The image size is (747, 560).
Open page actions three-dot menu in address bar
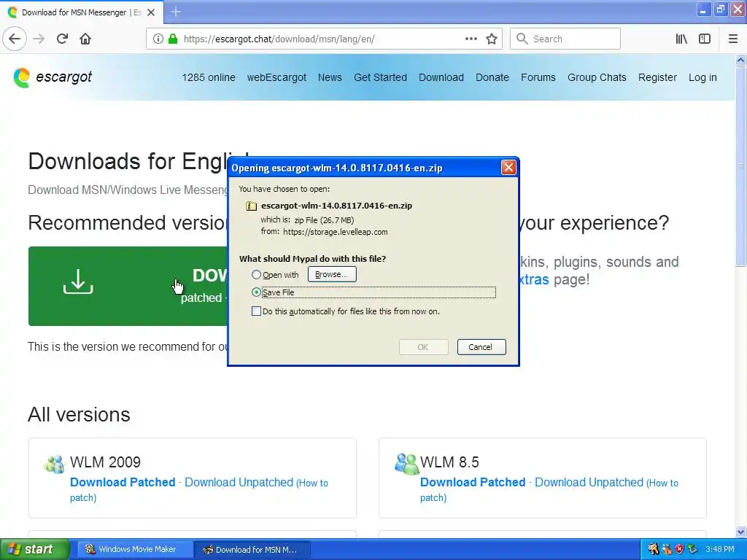pyautogui.click(x=471, y=39)
